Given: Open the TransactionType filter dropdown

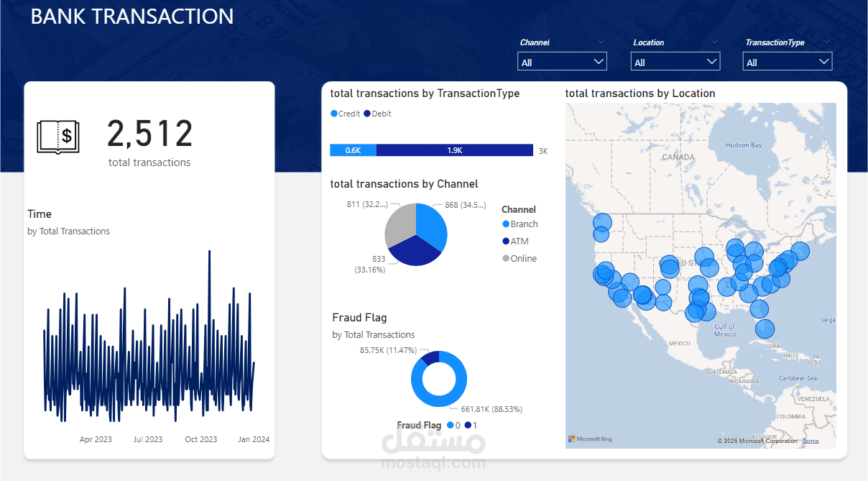Looking at the screenshot, I should click(787, 63).
